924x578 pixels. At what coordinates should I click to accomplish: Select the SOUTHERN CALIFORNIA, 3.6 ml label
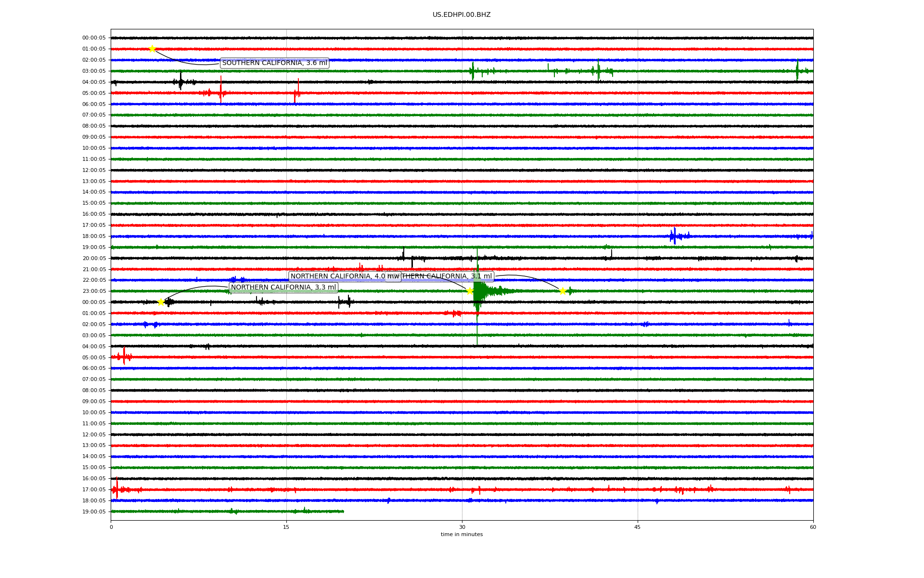(x=274, y=63)
